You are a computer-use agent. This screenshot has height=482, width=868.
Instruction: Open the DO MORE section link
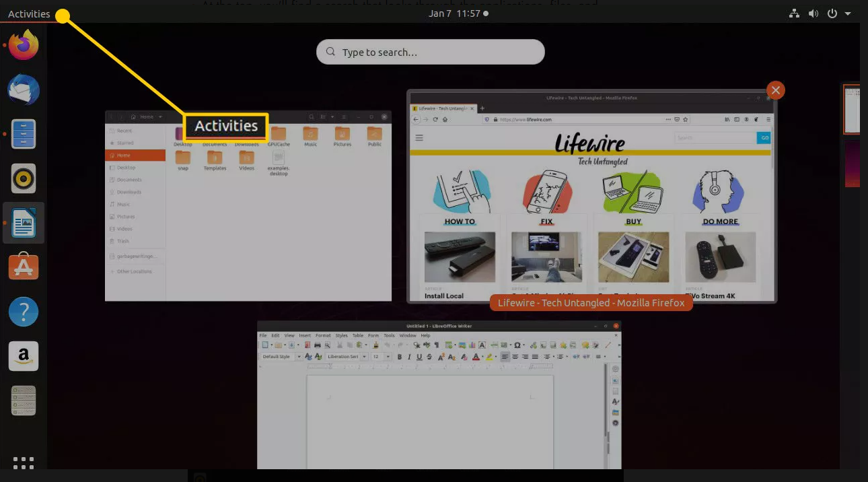(x=721, y=221)
